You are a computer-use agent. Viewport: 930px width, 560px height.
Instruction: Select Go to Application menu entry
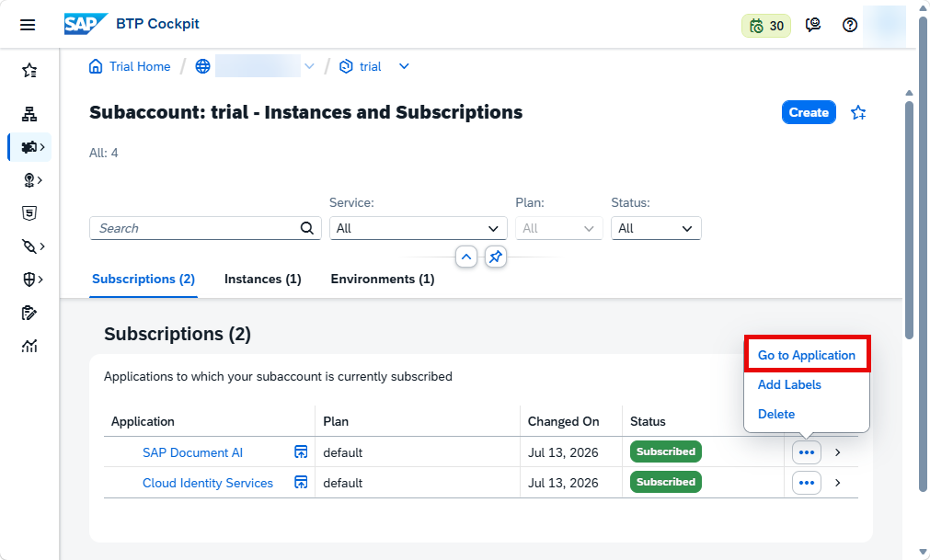[807, 355]
